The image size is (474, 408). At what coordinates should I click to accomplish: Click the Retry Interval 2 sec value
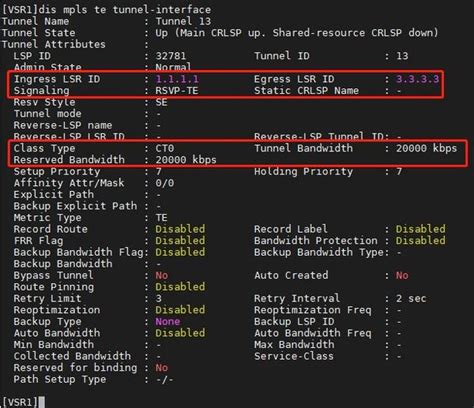411,298
